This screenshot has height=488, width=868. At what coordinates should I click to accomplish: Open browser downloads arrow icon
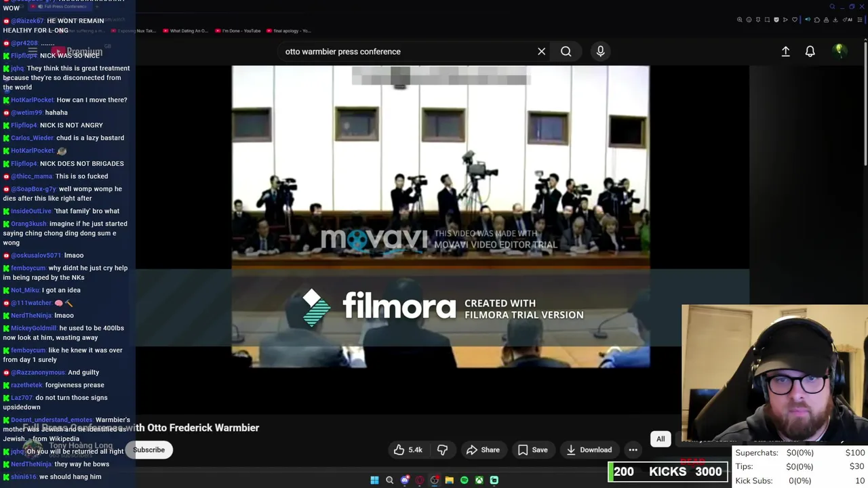[835, 20]
